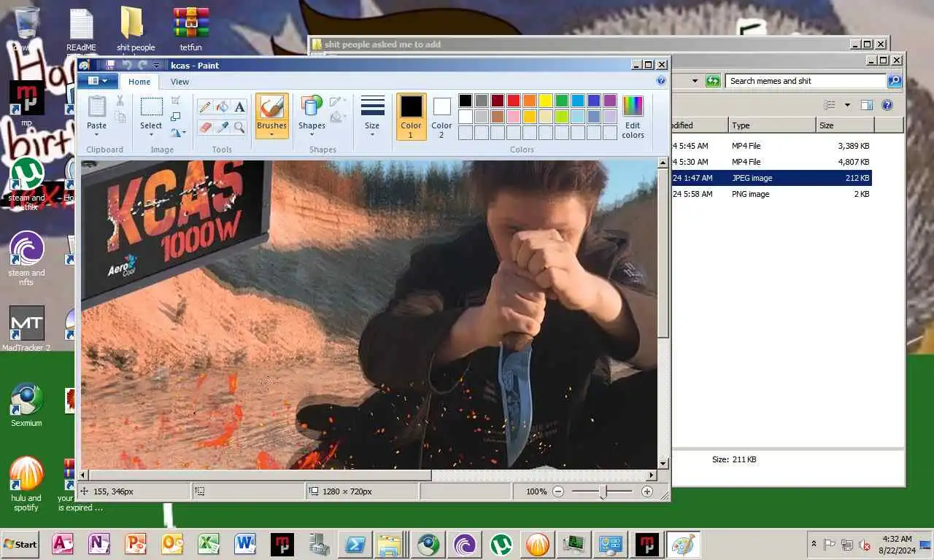The width and height of the screenshot is (934, 560).
Task: Click the Word icon on the taskbar
Action: [x=245, y=544]
